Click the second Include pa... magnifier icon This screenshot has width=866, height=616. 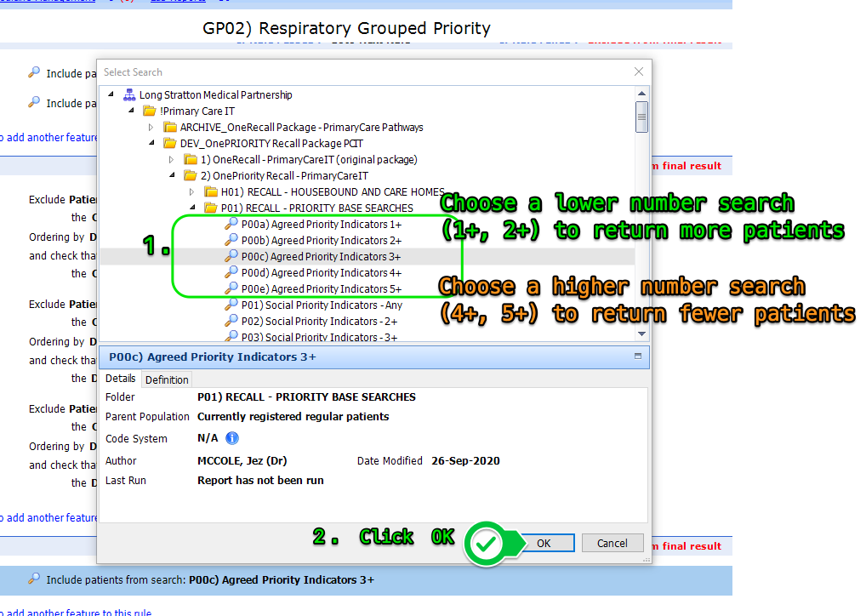[x=34, y=102]
